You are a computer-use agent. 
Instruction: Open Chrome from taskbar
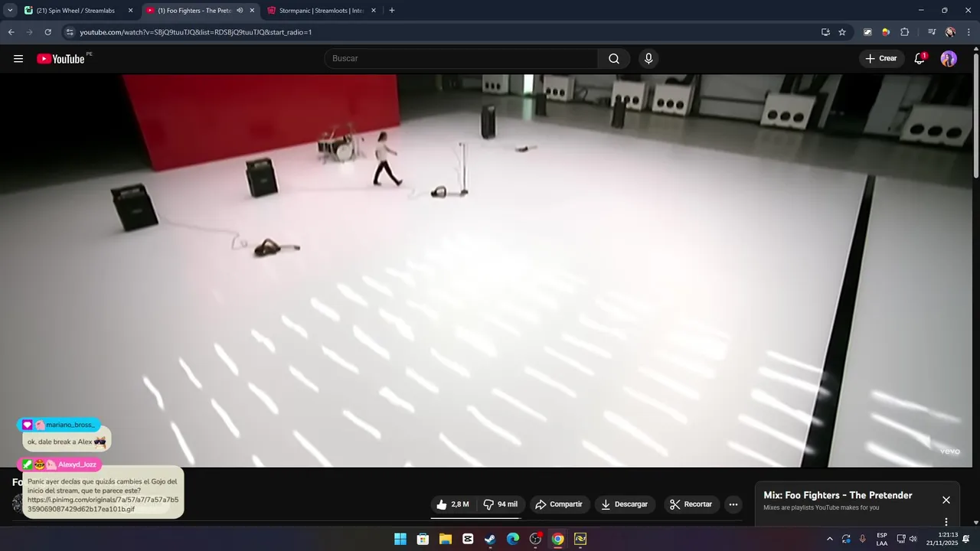point(558,539)
